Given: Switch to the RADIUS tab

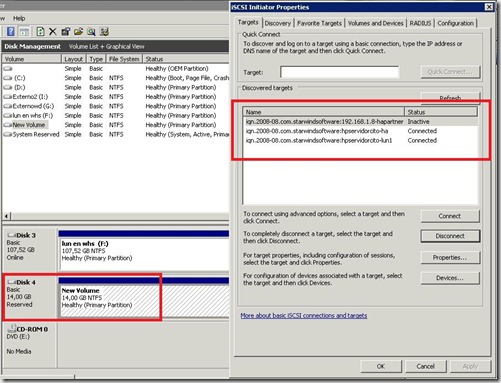Looking at the screenshot, I should 420,23.
